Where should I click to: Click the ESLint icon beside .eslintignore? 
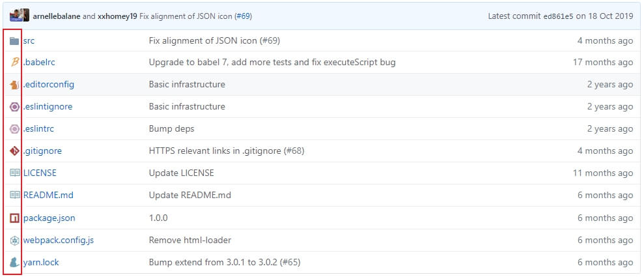click(x=14, y=107)
